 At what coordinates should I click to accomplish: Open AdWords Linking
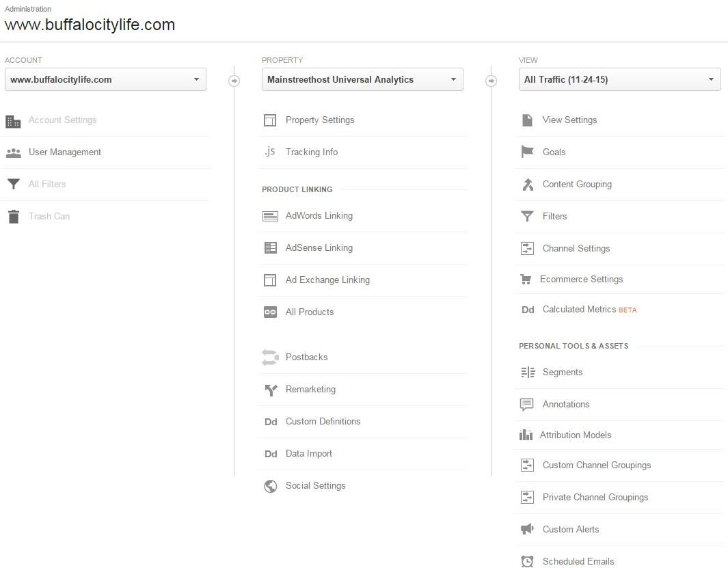(319, 215)
